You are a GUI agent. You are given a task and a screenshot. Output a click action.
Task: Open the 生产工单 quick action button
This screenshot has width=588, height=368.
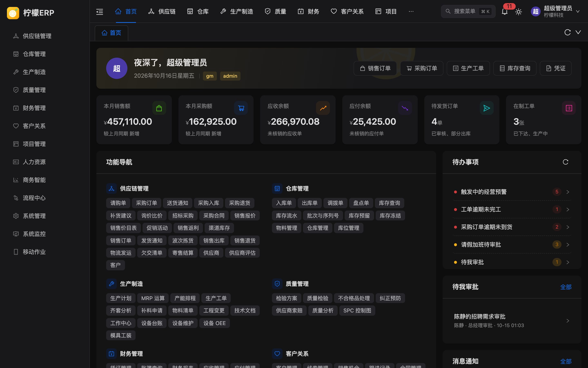[x=468, y=68]
